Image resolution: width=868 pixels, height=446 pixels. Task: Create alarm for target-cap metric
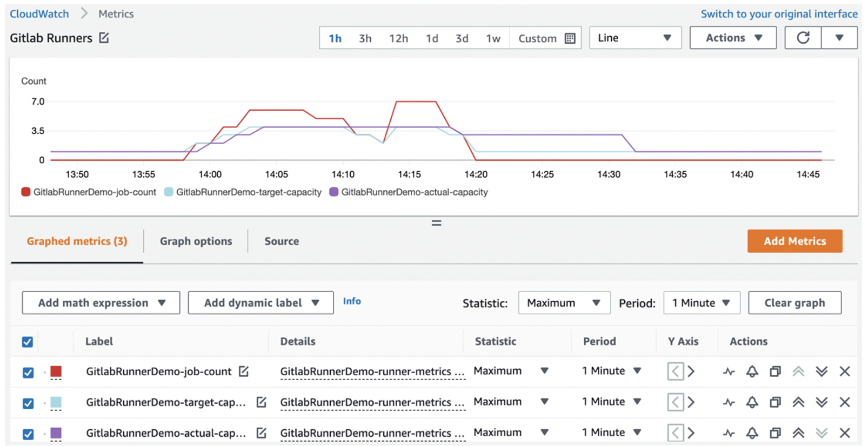752,402
